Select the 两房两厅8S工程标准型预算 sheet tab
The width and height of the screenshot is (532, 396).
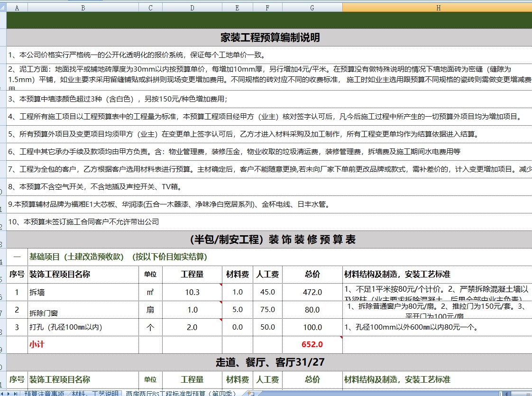click(x=181, y=393)
